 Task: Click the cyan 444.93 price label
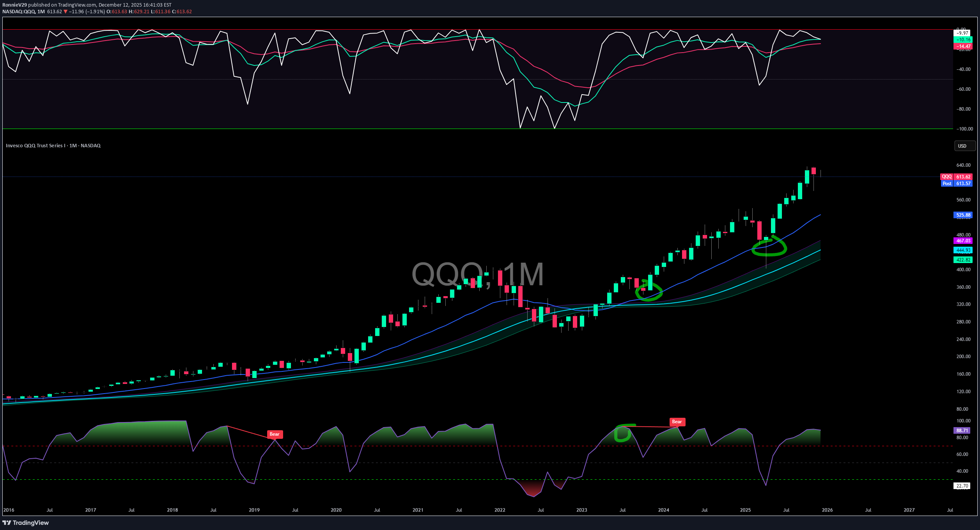coord(963,250)
